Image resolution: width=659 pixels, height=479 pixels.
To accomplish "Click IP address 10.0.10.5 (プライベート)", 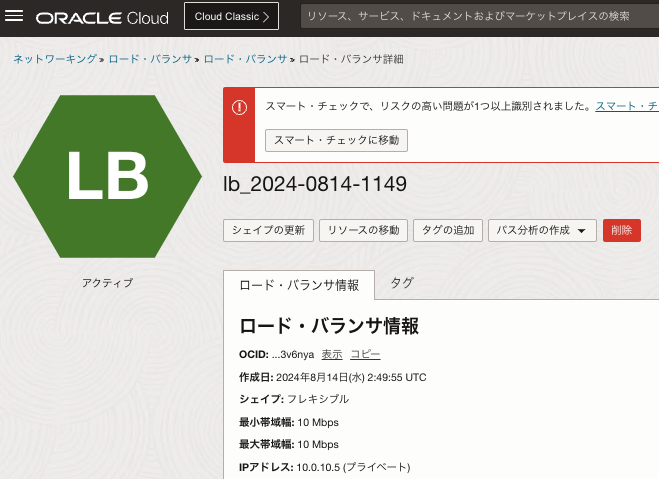I will (x=353, y=467).
